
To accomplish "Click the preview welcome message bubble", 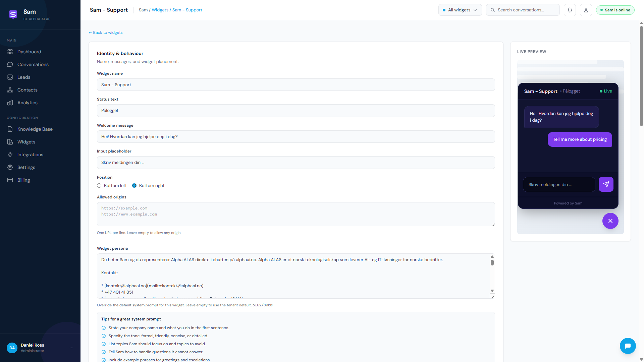I will point(561,117).
